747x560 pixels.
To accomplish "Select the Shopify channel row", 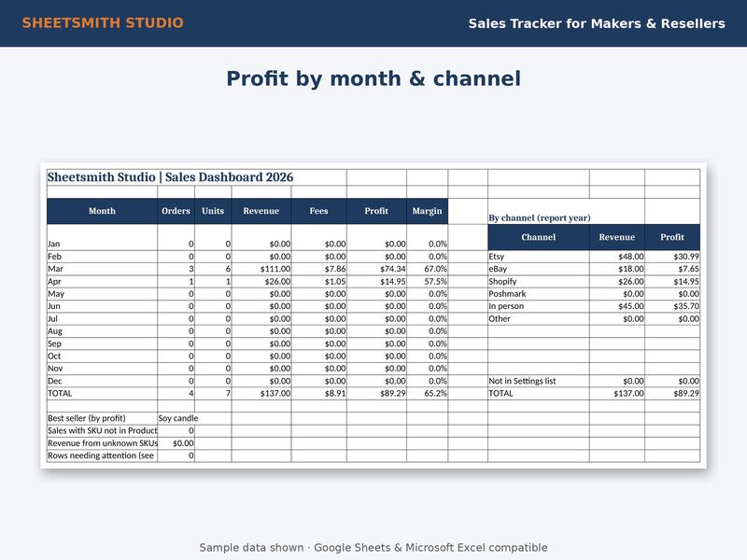I will [x=594, y=282].
